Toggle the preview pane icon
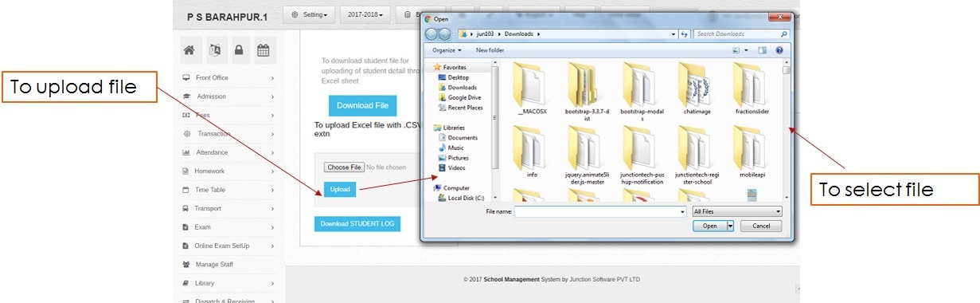Viewport: 980px width, 303px height. 763,50
